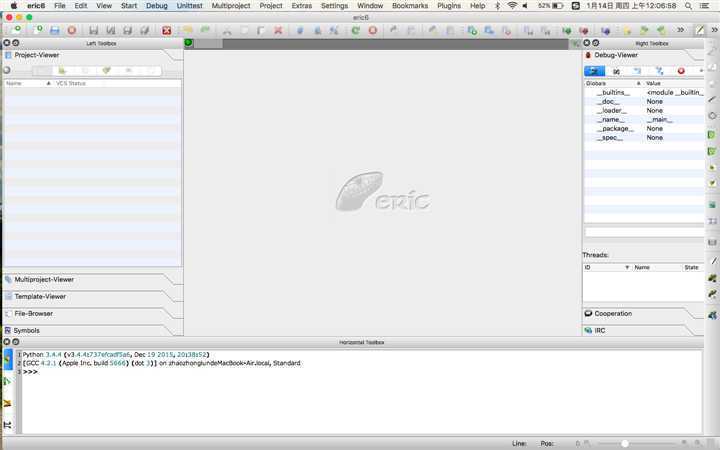Click the variable filter input field in Debug-Viewer
This screenshot has width=720, height=450.
tap(644, 232)
